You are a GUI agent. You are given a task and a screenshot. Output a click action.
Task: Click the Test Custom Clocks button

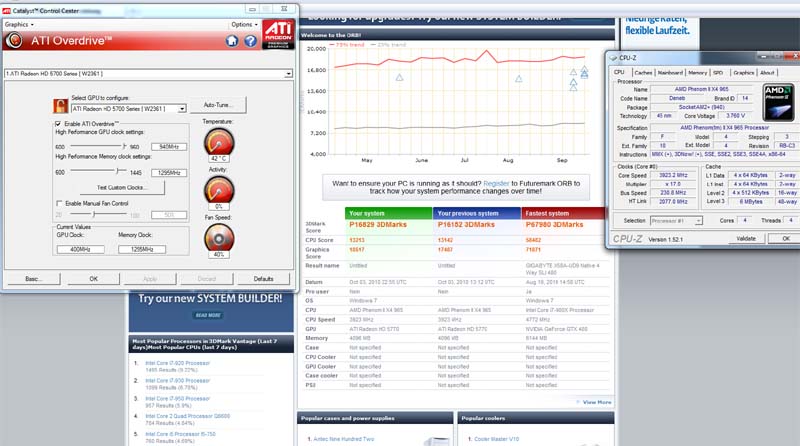(x=120, y=188)
